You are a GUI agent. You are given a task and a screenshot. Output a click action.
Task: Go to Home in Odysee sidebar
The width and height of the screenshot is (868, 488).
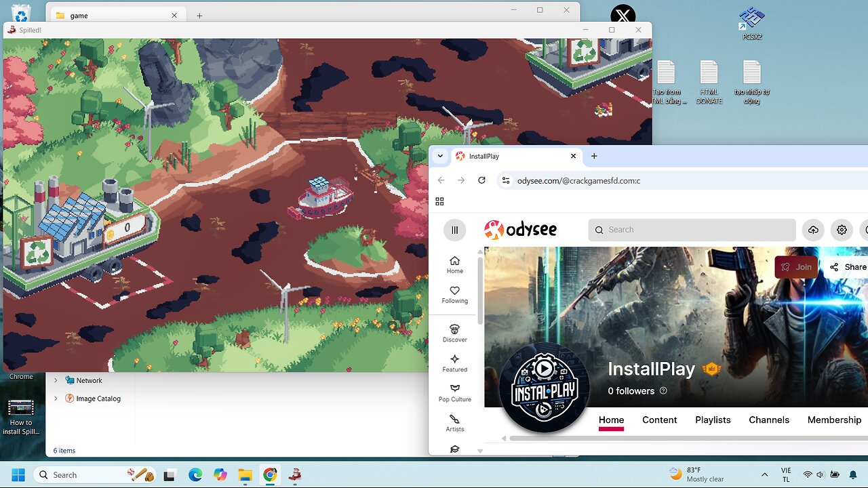pos(454,265)
